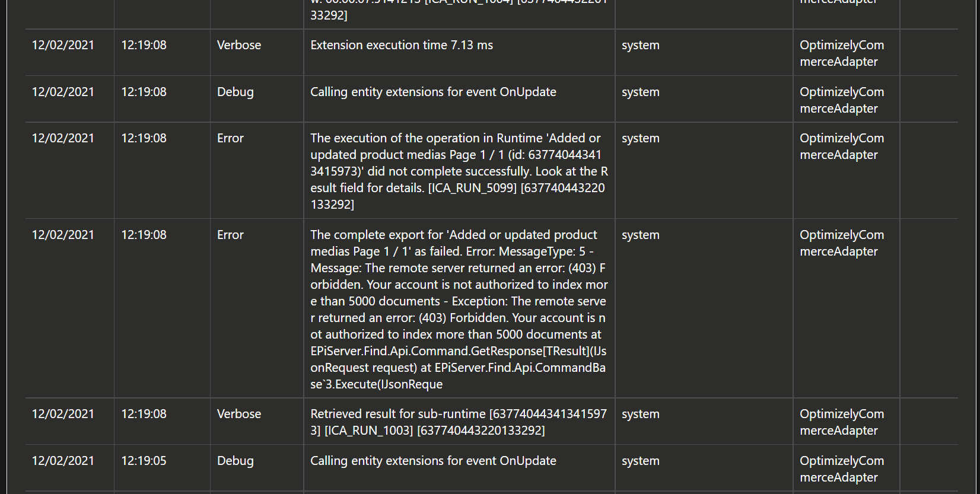The width and height of the screenshot is (980, 494).
Task: Select the 12:19:08 'Calling entity extensions' message
Action: pyautogui.click(x=433, y=92)
